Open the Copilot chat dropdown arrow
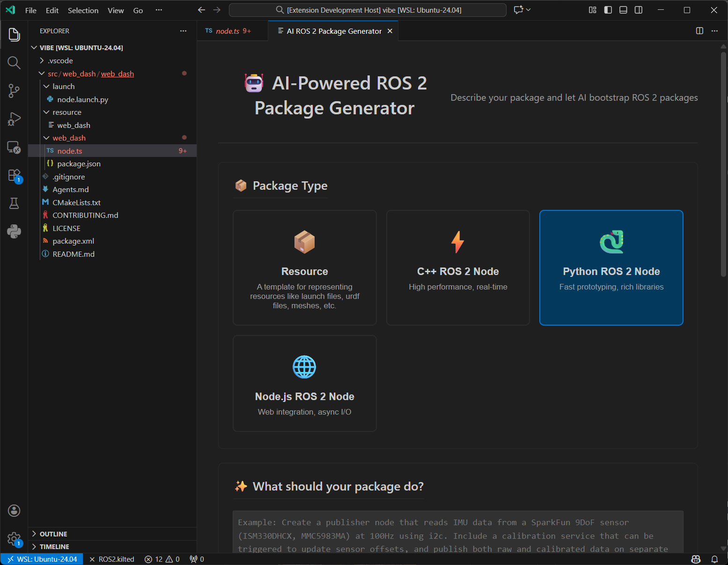 [x=529, y=10]
